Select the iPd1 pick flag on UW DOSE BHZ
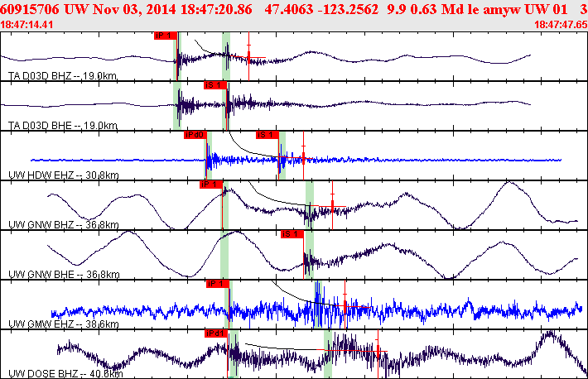Image resolution: width=588 pixels, height=379 pixels. pyautogui.click(x=216, y=333)
